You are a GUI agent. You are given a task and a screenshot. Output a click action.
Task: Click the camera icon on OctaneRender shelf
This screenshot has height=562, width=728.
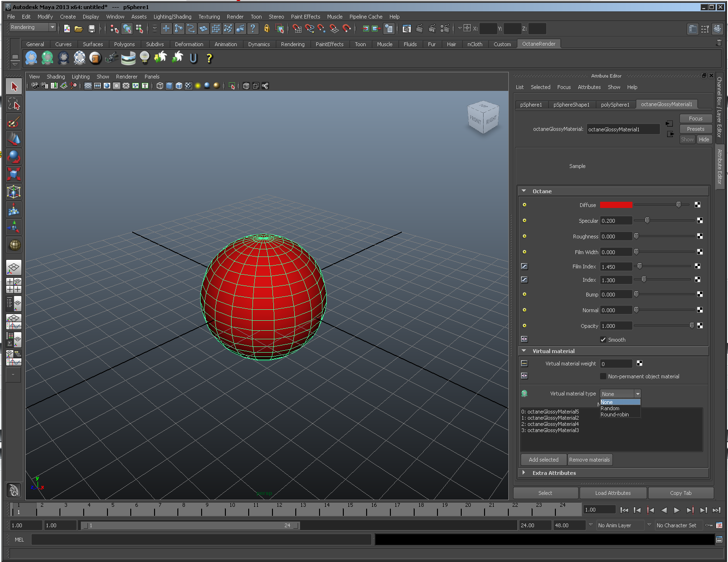(112, 58)
